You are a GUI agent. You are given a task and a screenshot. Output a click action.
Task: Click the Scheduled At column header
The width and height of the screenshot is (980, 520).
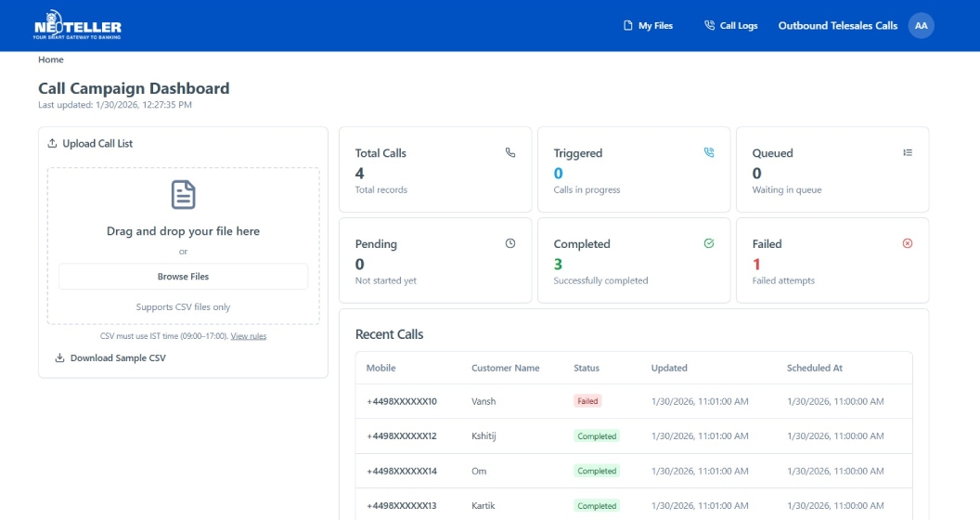point(814,368)
